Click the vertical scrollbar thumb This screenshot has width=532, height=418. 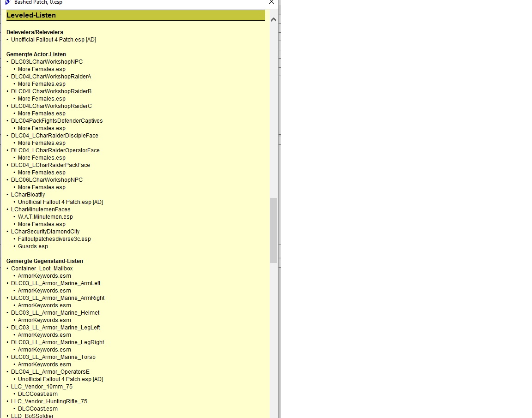(273, 230)
